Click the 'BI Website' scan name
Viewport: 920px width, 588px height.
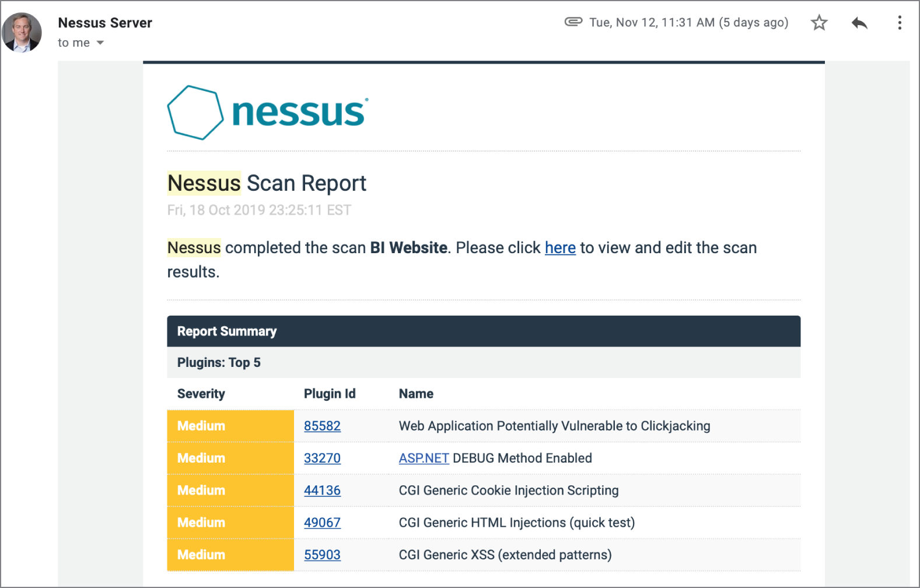click(408, 248)
